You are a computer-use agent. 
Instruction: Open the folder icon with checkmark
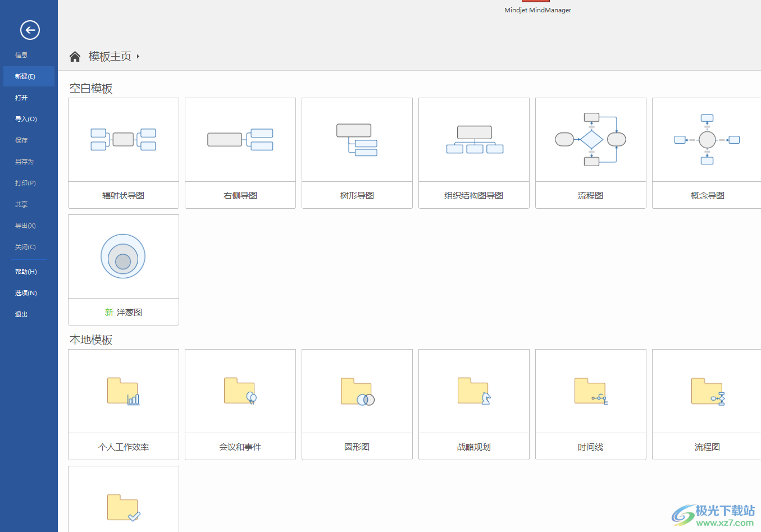[x=124, y=508]
